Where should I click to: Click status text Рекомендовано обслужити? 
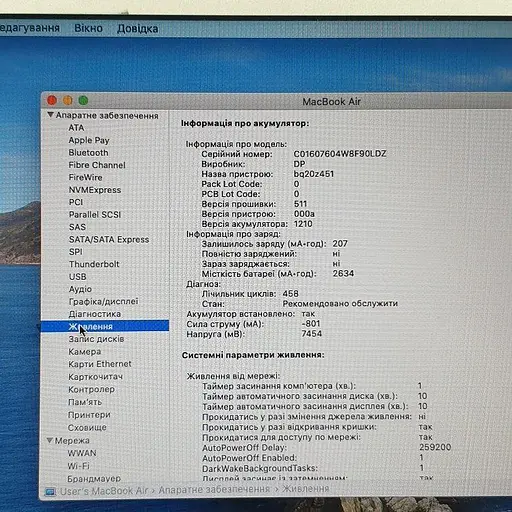[x=340, y=304]
